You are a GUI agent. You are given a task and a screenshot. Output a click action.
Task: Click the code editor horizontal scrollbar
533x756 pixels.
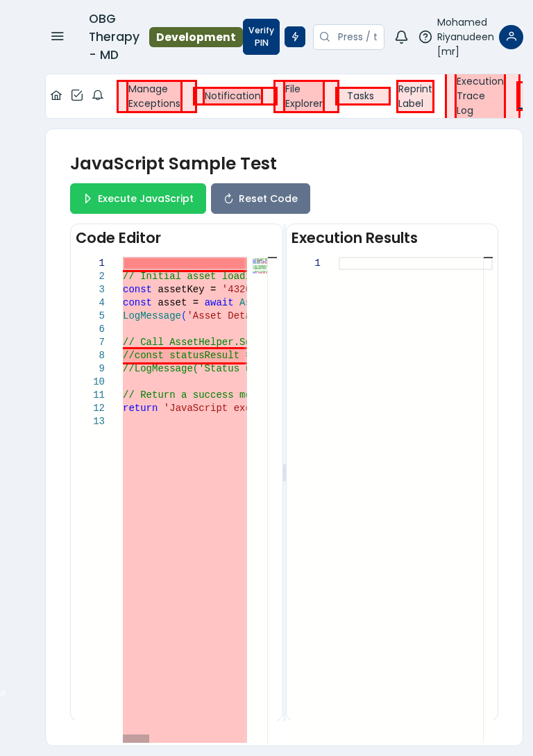(x=136, y=739)
